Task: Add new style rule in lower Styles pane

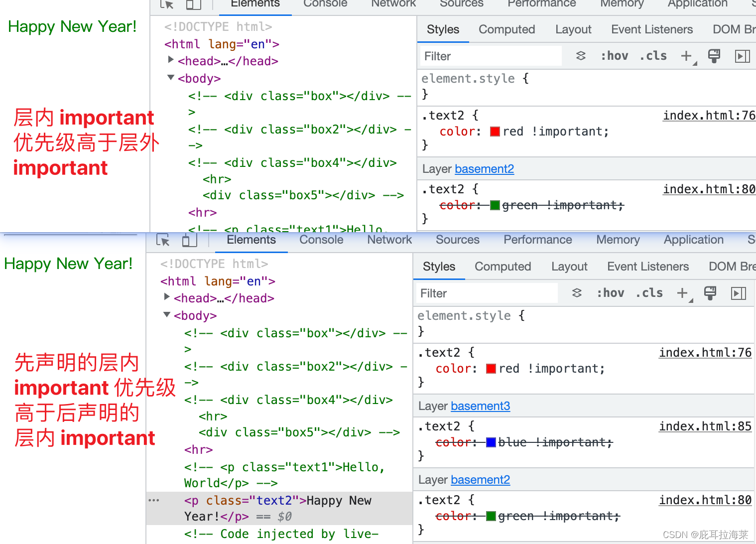Action: click(682, 293)
